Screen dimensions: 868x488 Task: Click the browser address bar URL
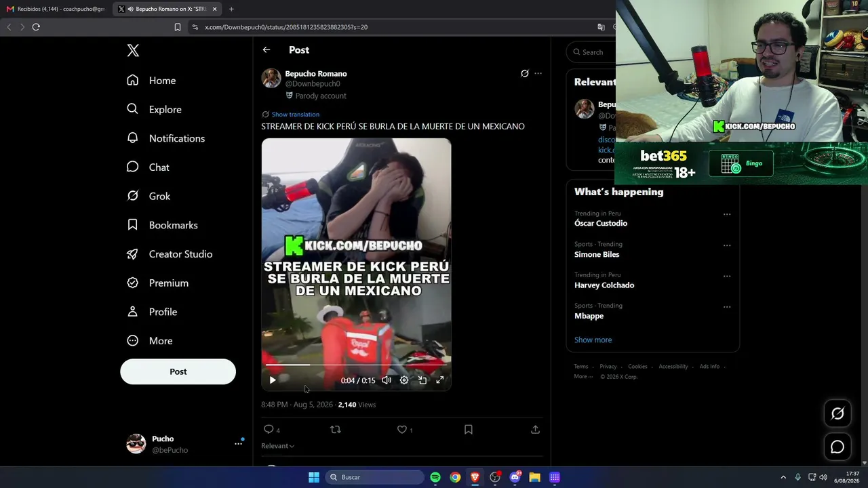[286, 27]
